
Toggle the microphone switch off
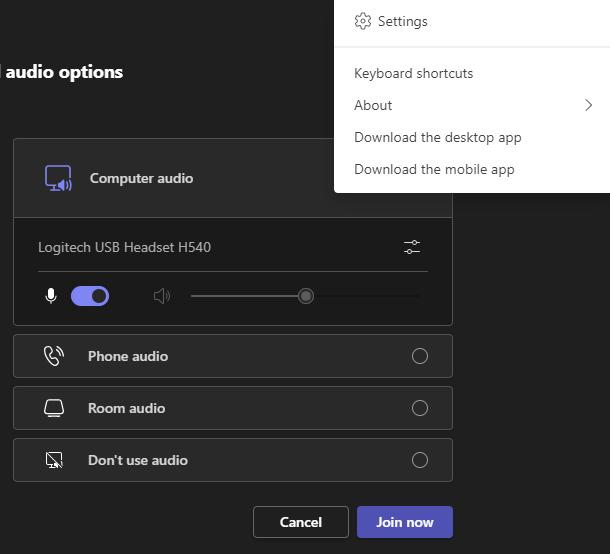[x=90, y=296]
